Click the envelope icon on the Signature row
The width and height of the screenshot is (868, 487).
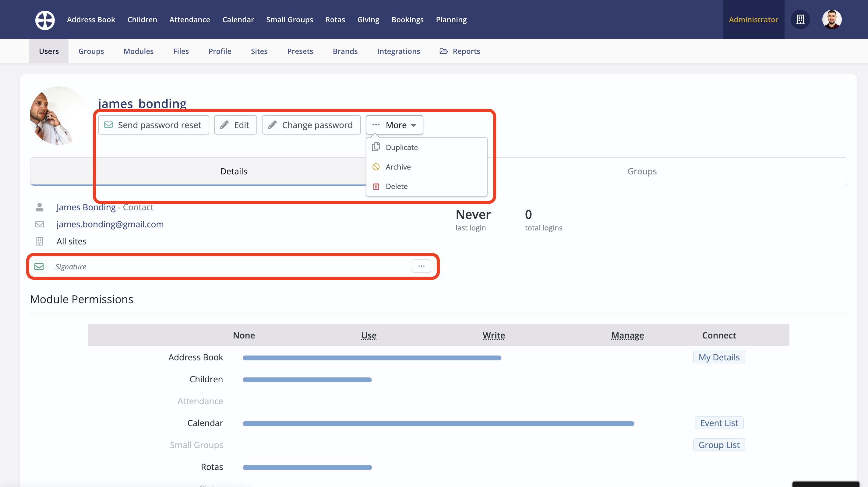[x=39, y=266]
